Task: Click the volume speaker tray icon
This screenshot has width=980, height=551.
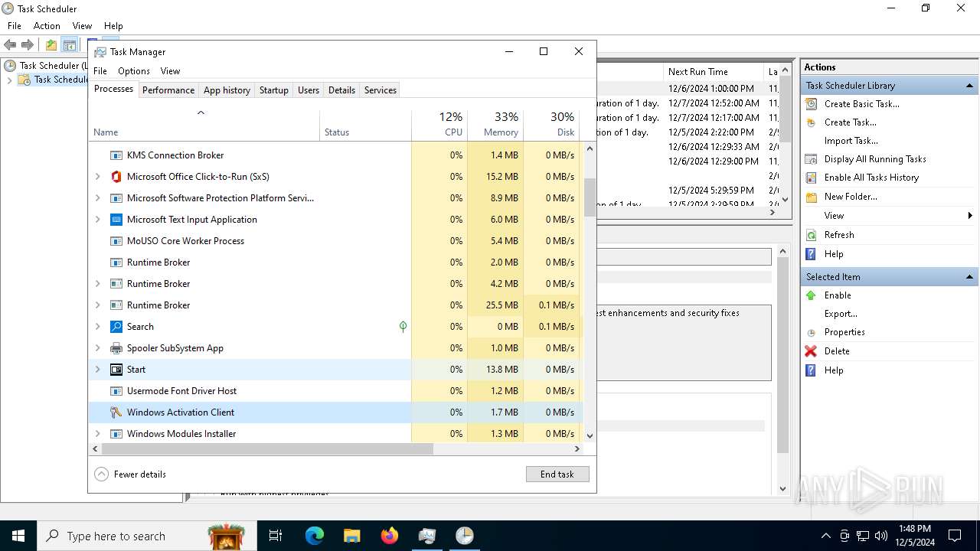Action: (881, 536)
